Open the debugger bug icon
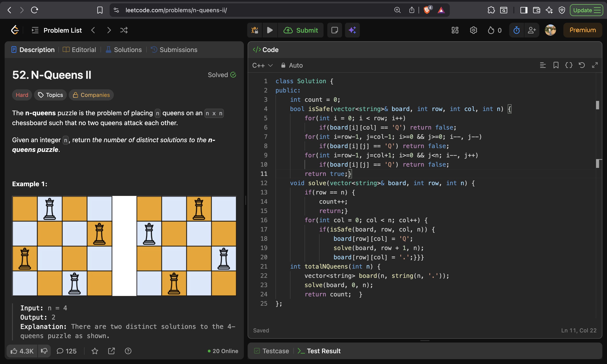This screenshot has height=364, width=607. click(x=255, y=30)
